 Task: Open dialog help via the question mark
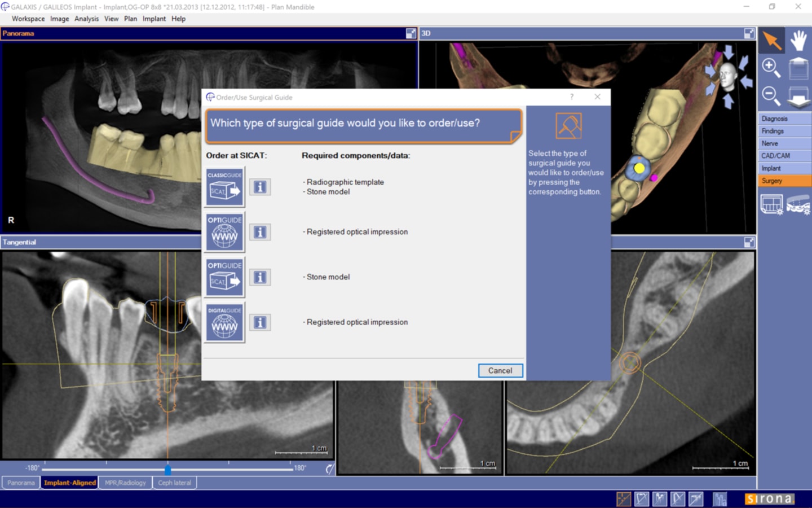[x=572, y=97]
